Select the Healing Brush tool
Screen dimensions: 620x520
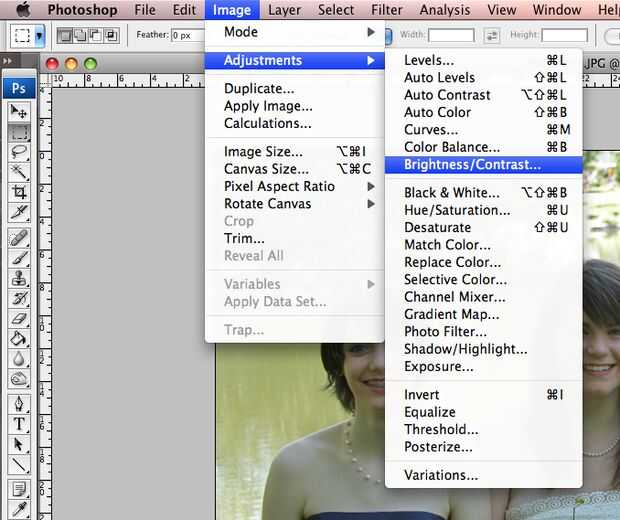click(19, 238)
